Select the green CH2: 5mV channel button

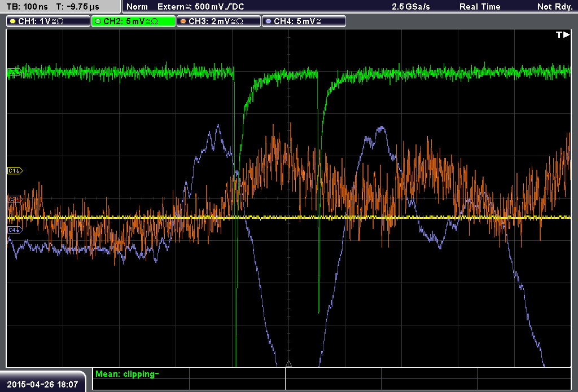[133, 21]
